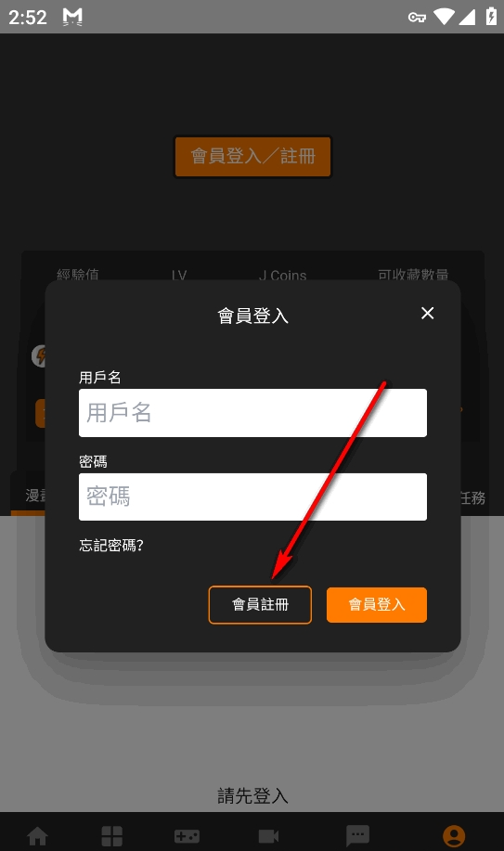Tap the Gmail notification icon in status bar
Image resolution: width=504 pixels, height=851 pixels.
pyautogui.click(x=72, y=17)
